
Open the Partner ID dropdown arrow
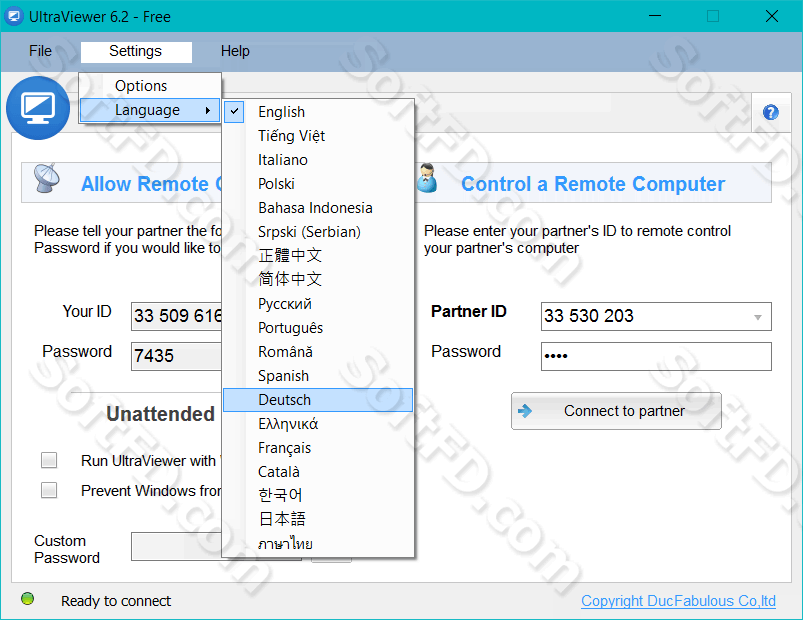[x=758, y=317]
